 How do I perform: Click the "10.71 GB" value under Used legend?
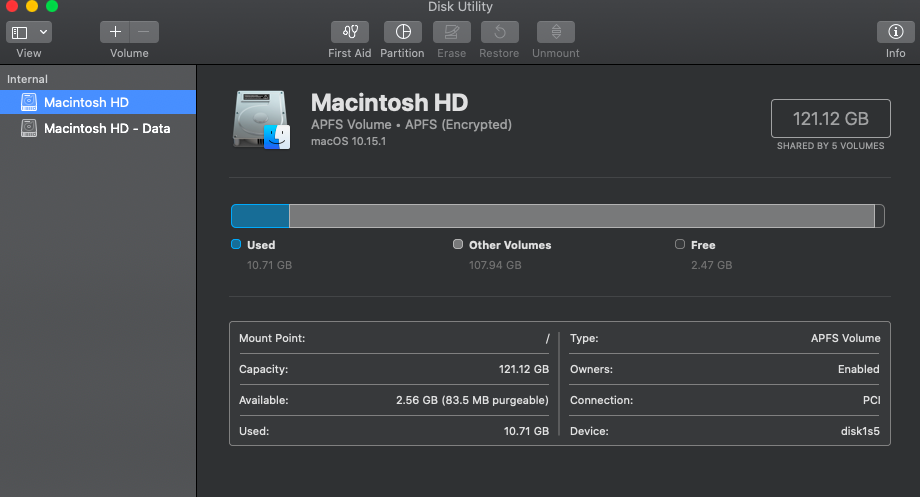tap(269, 265)
